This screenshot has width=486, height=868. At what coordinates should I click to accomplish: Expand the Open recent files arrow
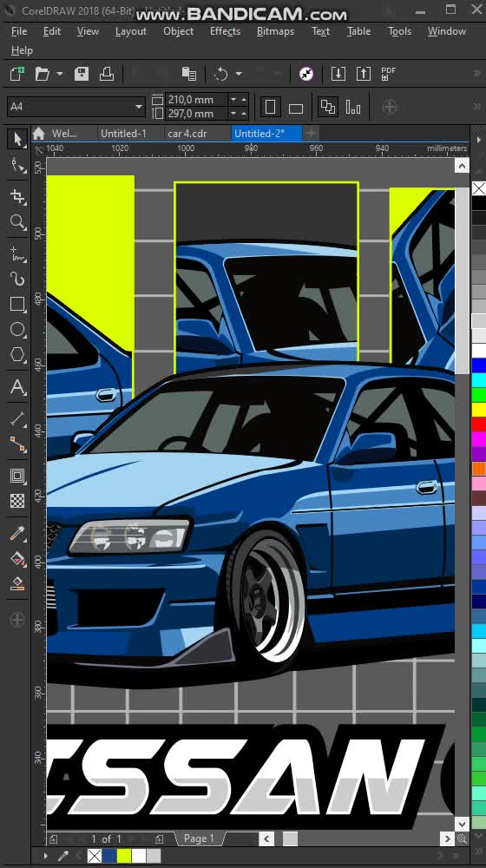59,73
